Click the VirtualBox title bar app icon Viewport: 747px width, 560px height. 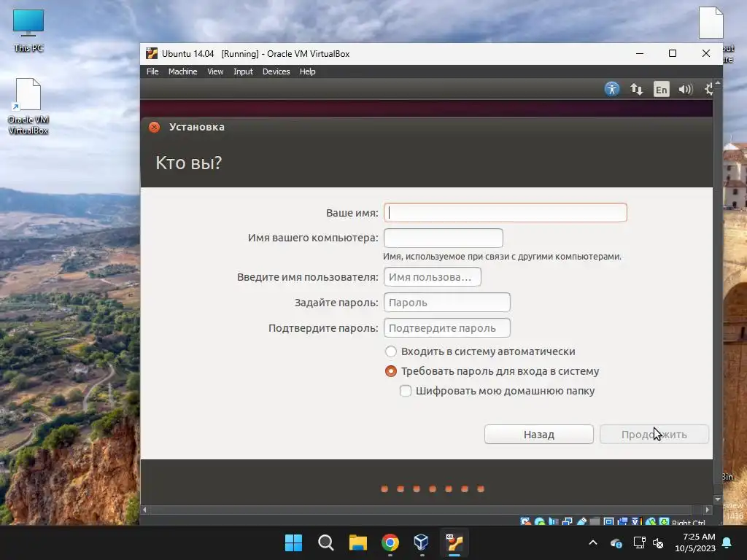point(152,53)
